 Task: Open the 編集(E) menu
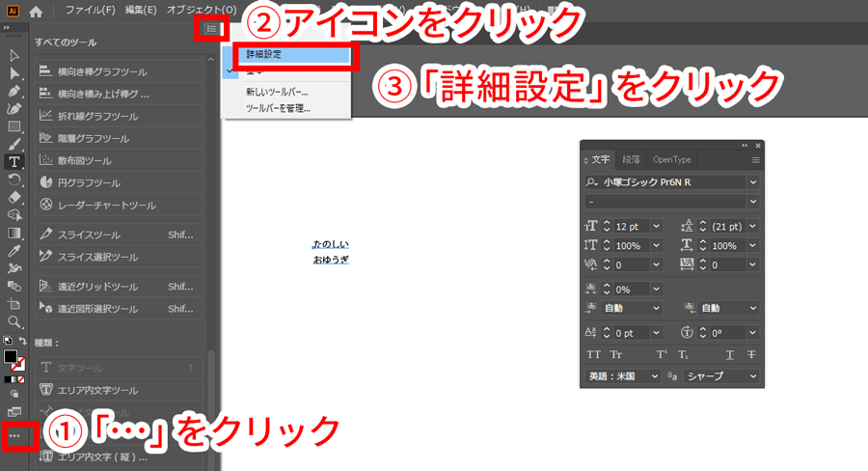141,10
